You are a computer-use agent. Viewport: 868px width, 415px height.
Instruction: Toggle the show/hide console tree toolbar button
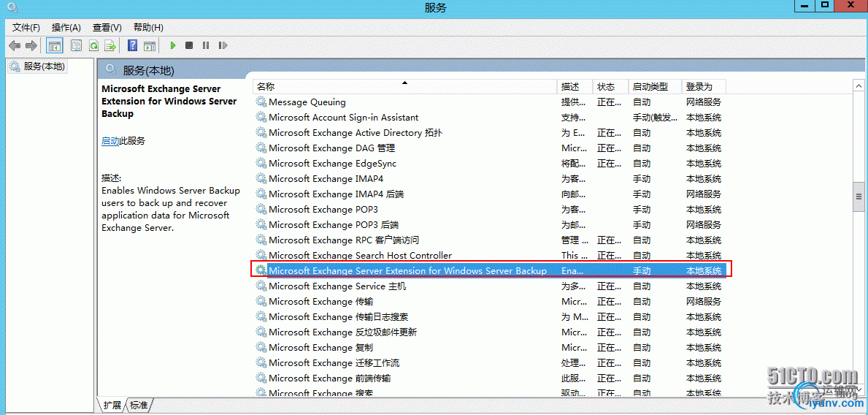(x=55, y=45)
